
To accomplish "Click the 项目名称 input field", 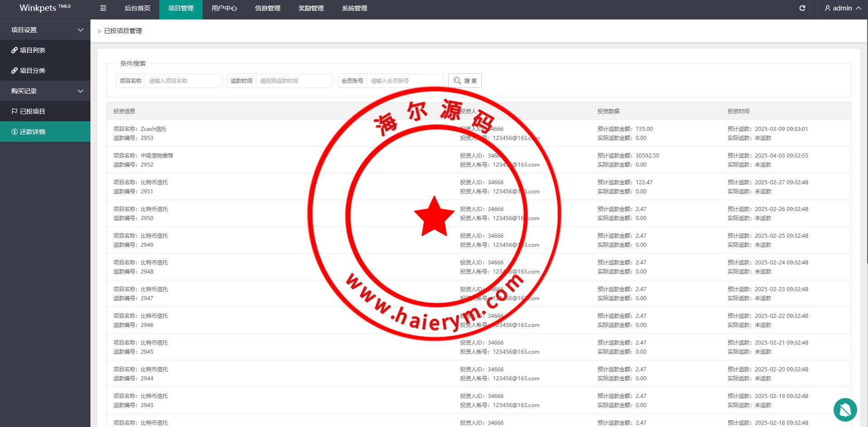I will (183, 81).
